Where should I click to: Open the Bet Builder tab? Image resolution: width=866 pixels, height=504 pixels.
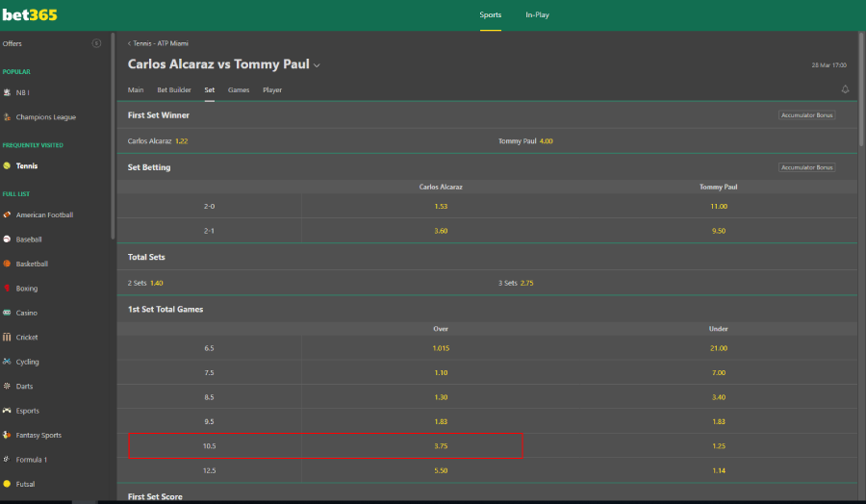pos(174,90)
